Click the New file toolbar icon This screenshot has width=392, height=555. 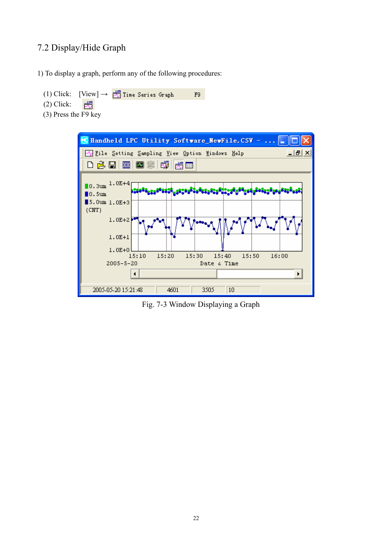90,165
